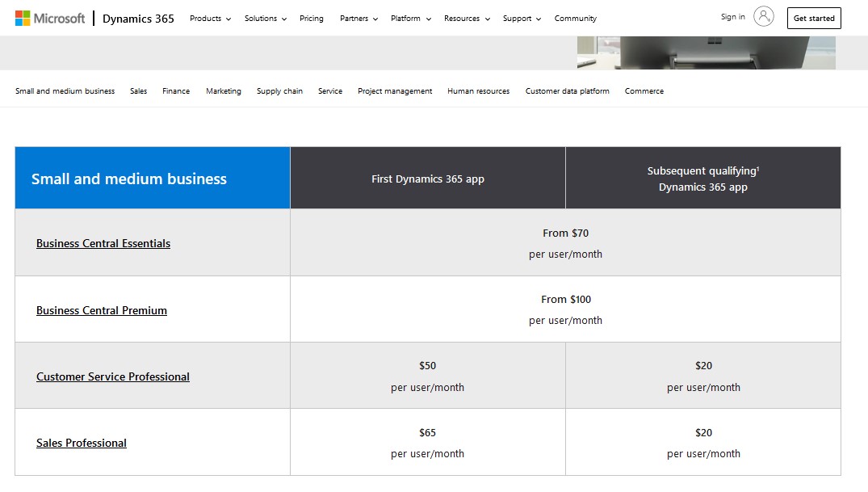
Task: Open the Products dropdown menu
Action: click(209, 18)
